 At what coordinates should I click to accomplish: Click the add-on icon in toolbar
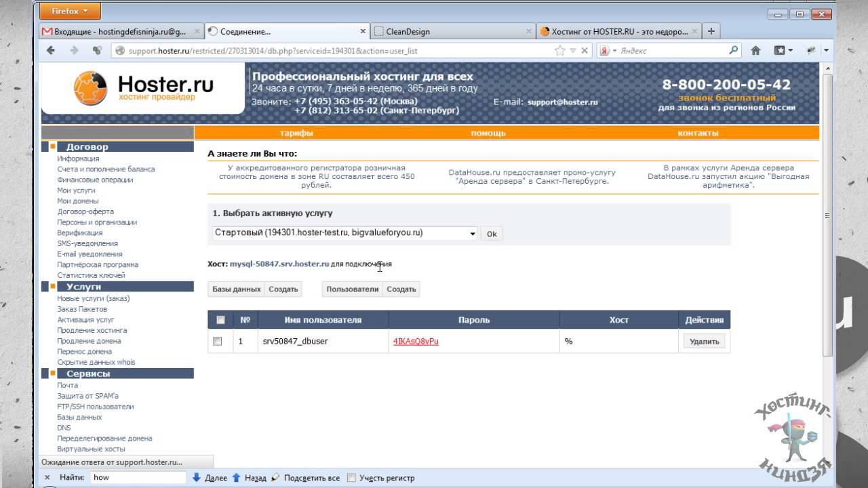coord(811,50)
